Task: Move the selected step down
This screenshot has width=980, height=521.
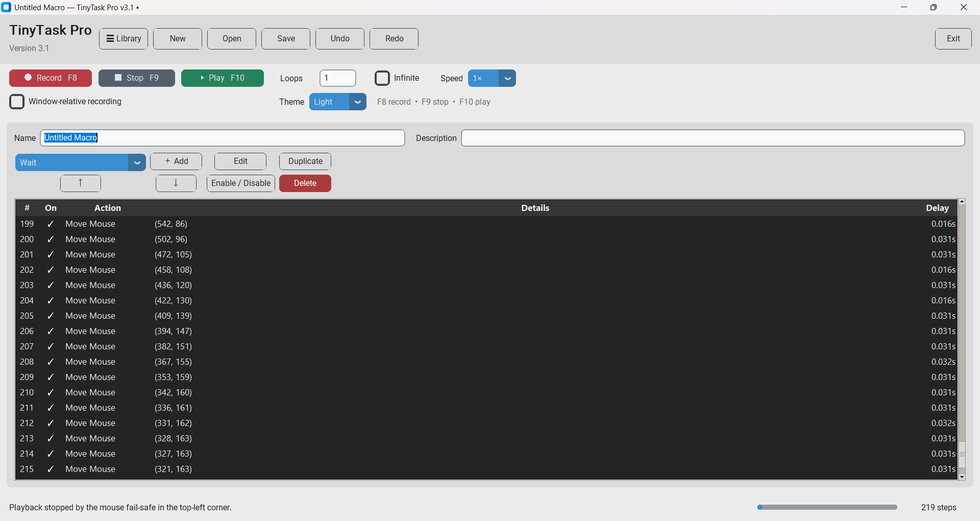Action: tap(176, 183)
